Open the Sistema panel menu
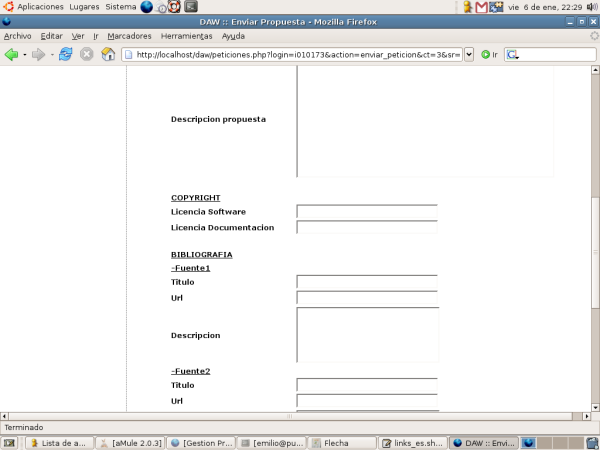 [121, 7]
